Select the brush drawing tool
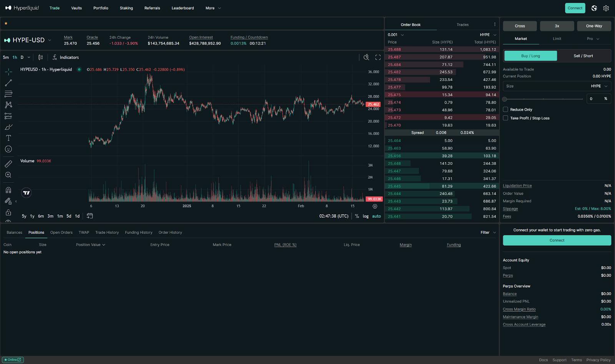 click(8, 127)
